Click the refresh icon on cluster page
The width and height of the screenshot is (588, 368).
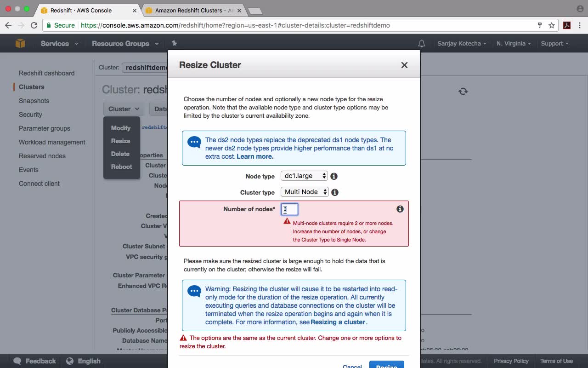pos(463,92)
